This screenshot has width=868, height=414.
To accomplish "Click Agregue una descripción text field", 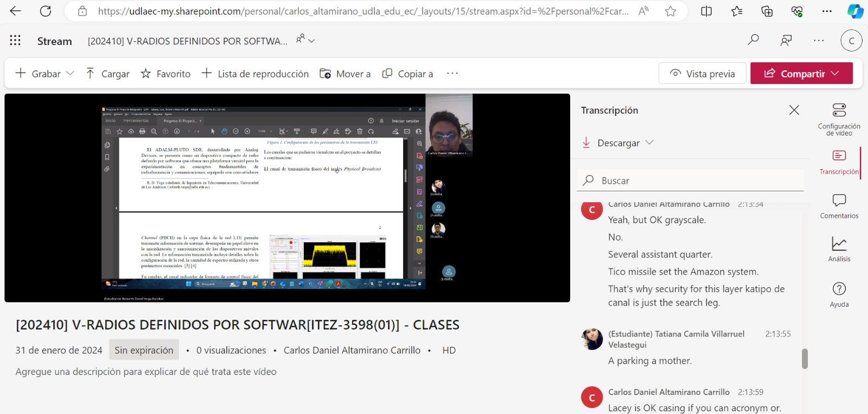I will point(146,372).
